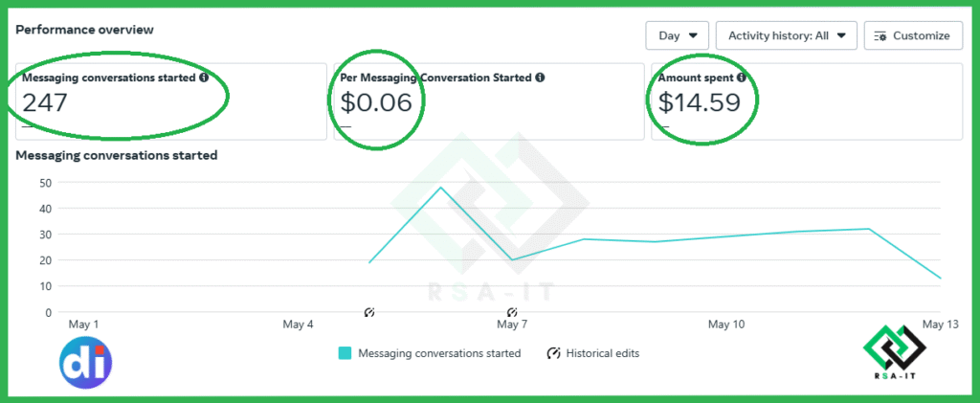Click the chart line's highest peak point
This screenshot has height=403, width=980.
440,188
